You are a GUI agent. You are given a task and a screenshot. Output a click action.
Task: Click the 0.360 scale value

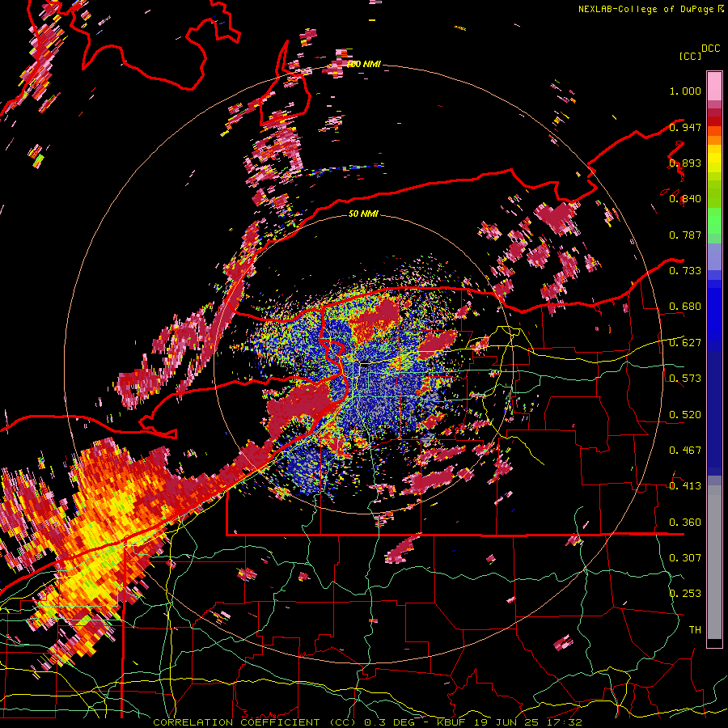(685, 523)
